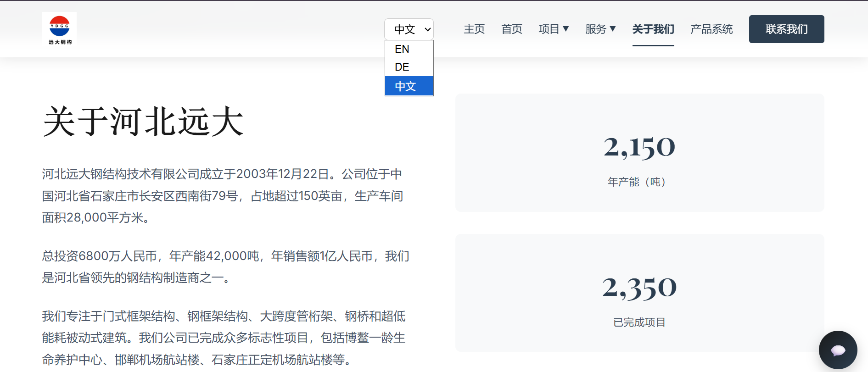Open the 关于我们 page tab
This screenshot has width=868, height=372.
653,29
